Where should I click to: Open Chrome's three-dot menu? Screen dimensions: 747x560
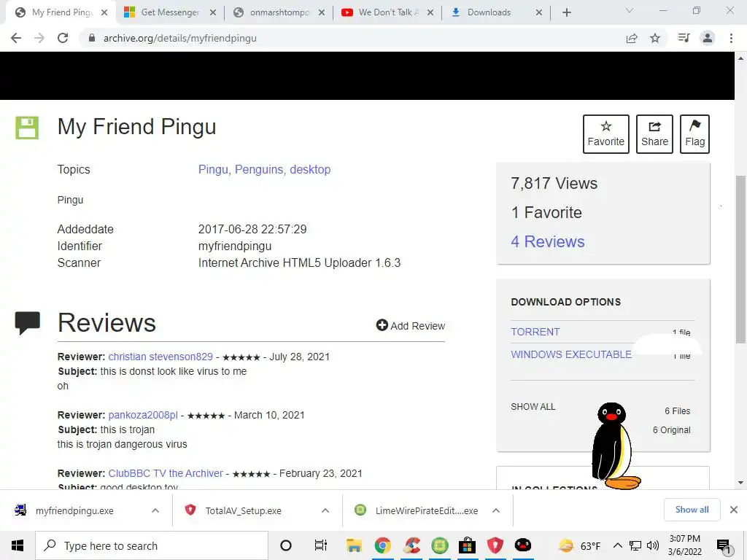click(x=731, y=38)
